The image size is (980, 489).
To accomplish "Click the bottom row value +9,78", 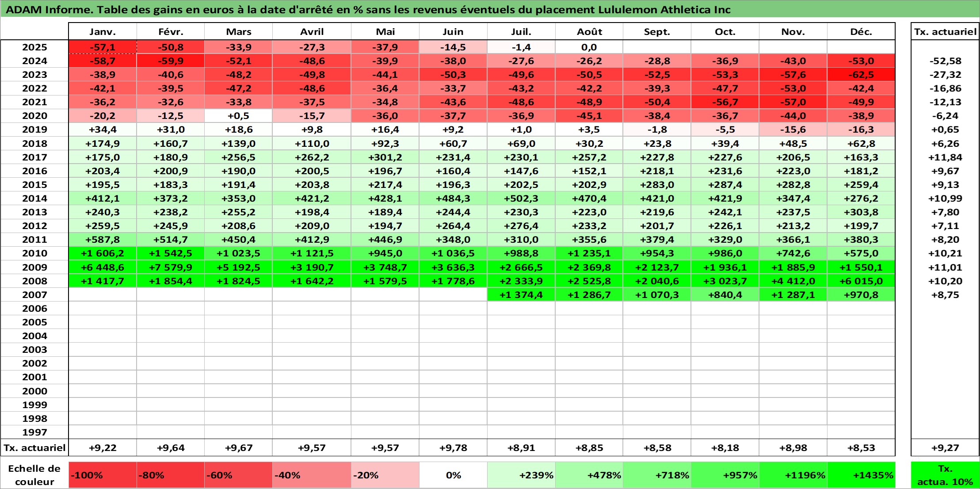I will [x=453, y=448].
